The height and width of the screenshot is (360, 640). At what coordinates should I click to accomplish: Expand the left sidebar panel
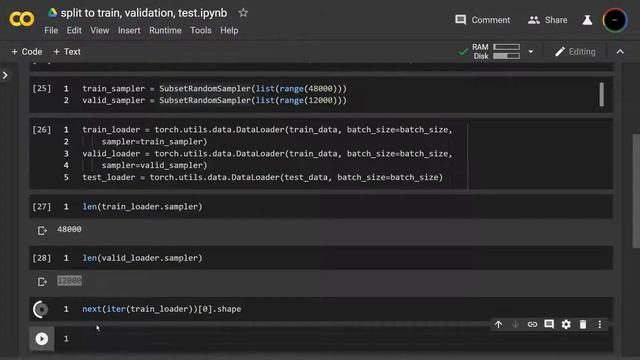coord(5,75)
